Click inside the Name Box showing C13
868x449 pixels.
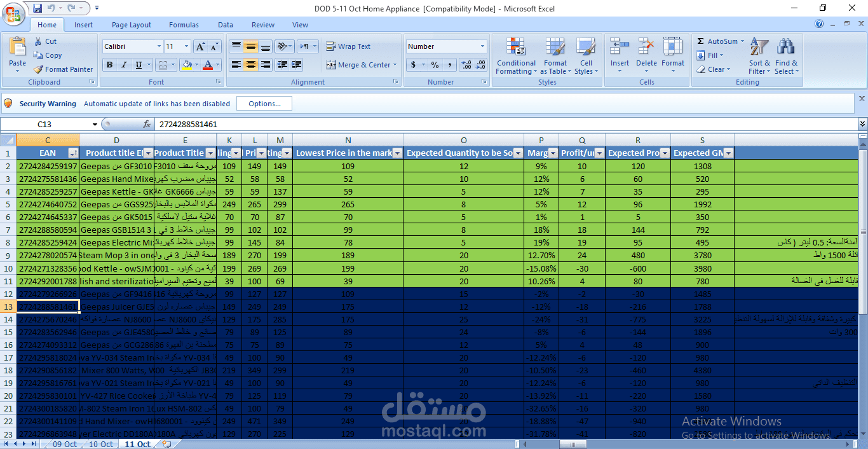click(x=44, y=124)
